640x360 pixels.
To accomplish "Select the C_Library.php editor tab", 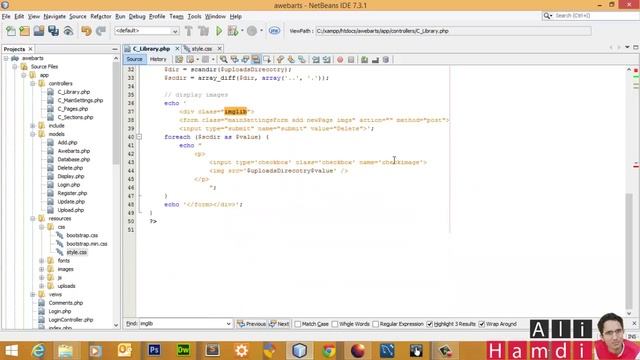I will coord(151,49).
